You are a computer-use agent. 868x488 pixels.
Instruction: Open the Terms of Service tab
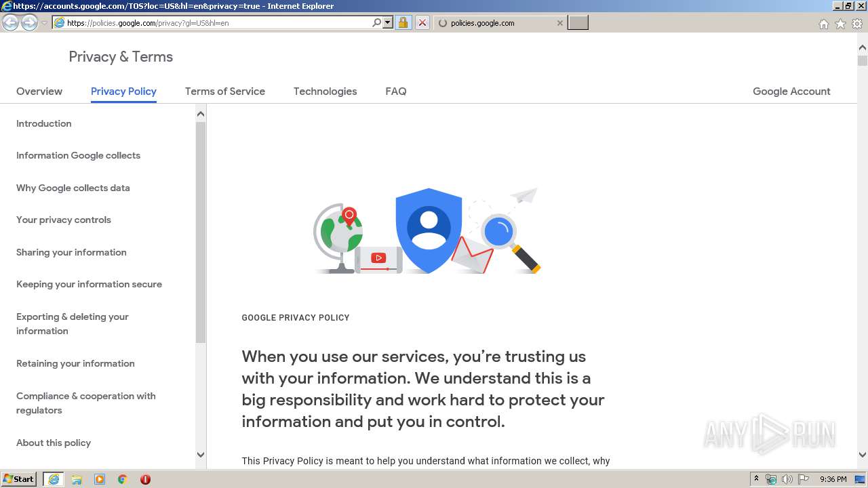coord(225,91)
